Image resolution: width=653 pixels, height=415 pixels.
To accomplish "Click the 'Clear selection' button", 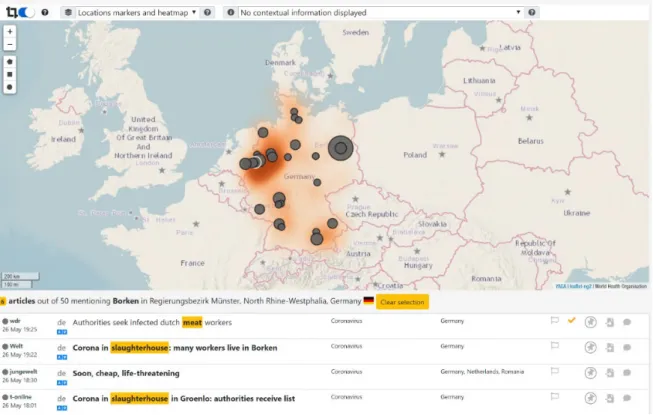I will (402, 302).
